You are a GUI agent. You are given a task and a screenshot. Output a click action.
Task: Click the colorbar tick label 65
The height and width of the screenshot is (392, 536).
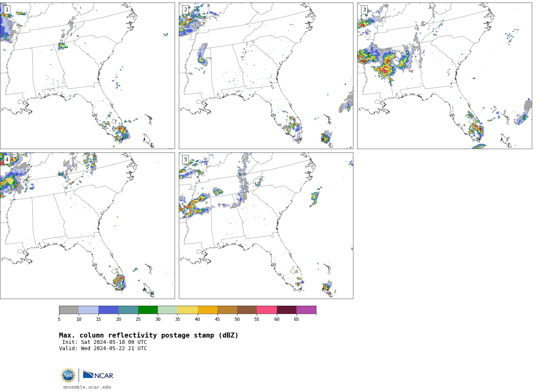click(296, 320)
